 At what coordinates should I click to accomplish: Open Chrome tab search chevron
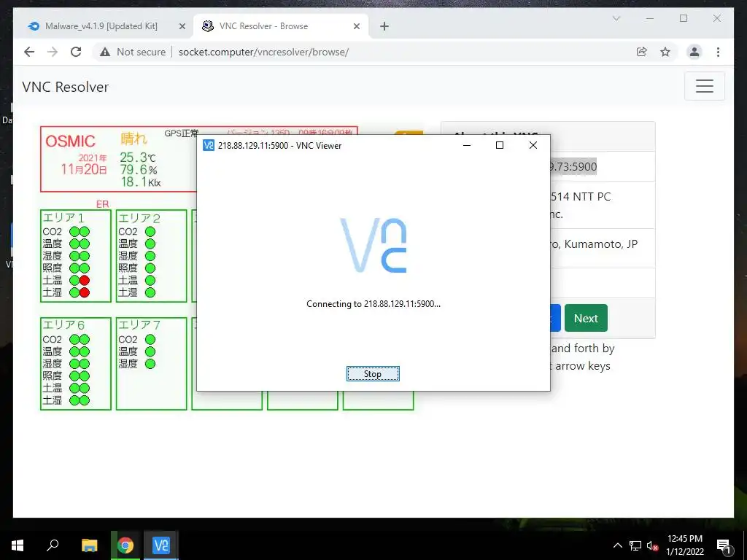tap(616, 18)
